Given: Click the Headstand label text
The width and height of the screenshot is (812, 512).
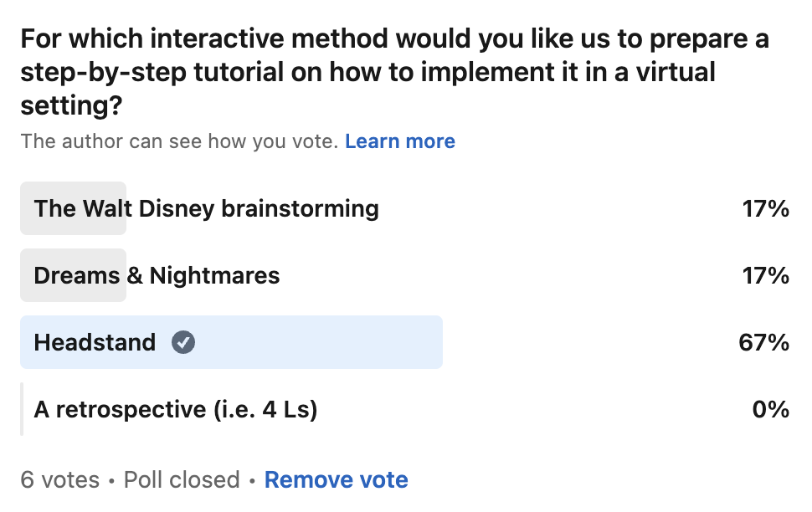Looking at the screenshot, I should (95, 343).
